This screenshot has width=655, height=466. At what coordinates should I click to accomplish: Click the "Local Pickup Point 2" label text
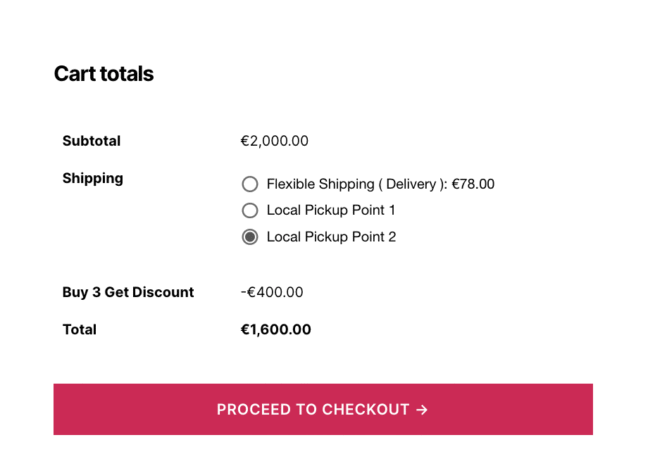[x=331, y=237]
